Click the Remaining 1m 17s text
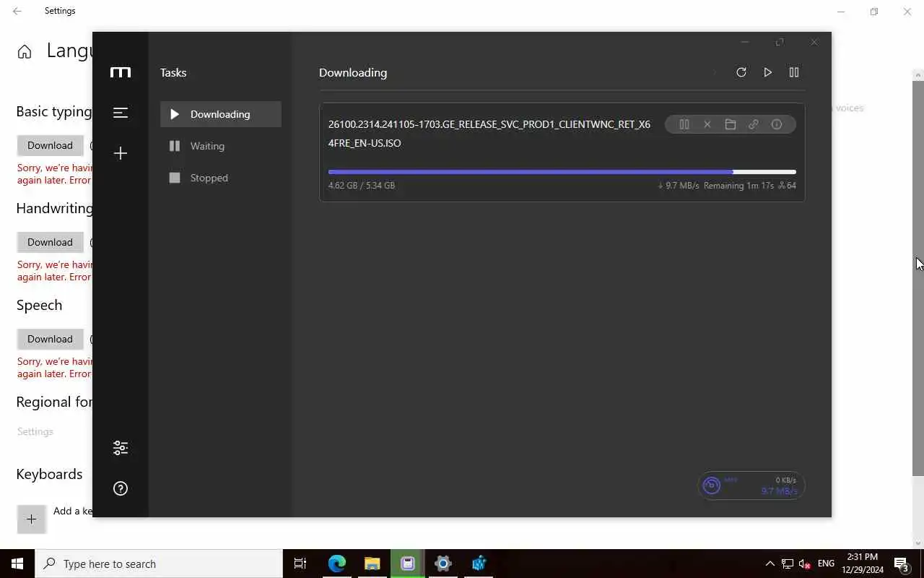This screenshot has height=578, width=924. coord(738,186)
